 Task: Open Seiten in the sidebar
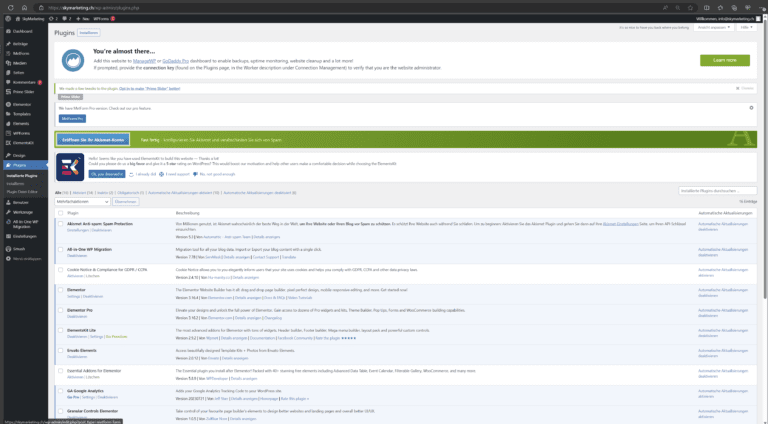pyautogui.click(x=19, y=72)
